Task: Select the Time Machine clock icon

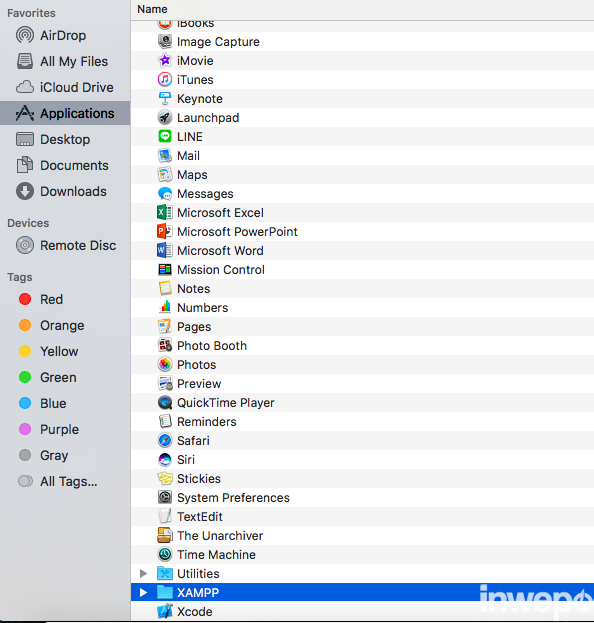Action: [x=165, y=554]
